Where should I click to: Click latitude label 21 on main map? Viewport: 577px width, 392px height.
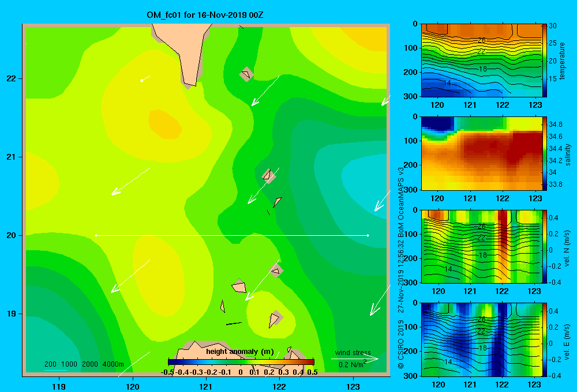click(12, 157)
